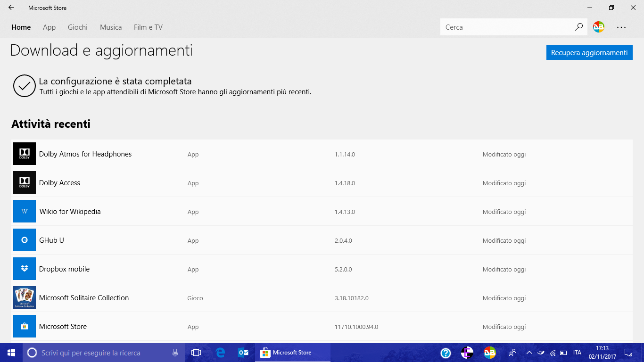Launch Outlook from the taskbar
The image size is (644, 362).
243,353
